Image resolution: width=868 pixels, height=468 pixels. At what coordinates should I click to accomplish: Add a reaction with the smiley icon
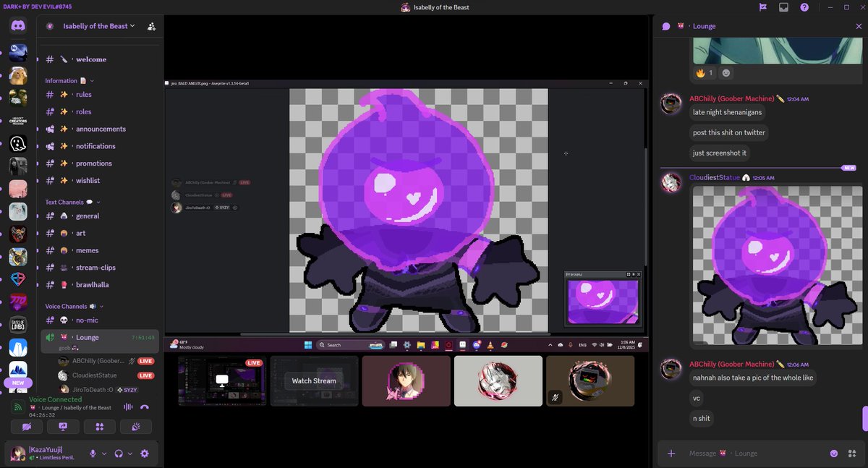[x=726, y=73]
